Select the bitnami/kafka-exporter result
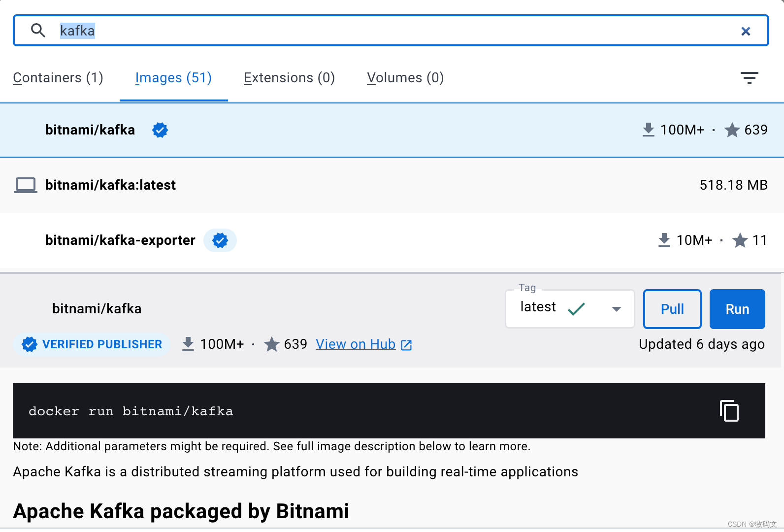The width and height of the screenshot is (784, 532). click(392, 240)
